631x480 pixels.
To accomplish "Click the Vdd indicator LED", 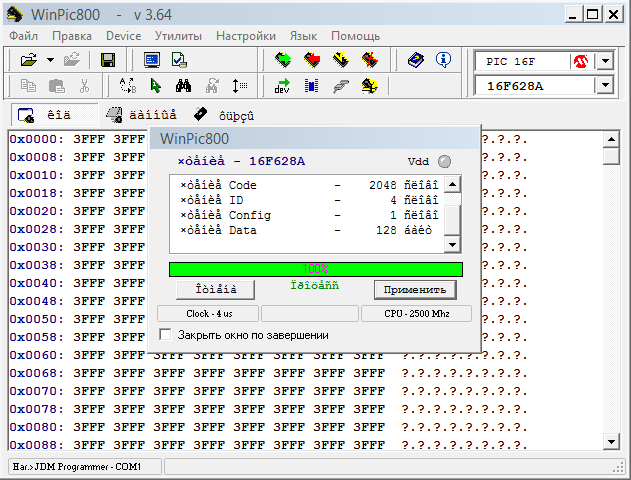I will pos(444,161).
